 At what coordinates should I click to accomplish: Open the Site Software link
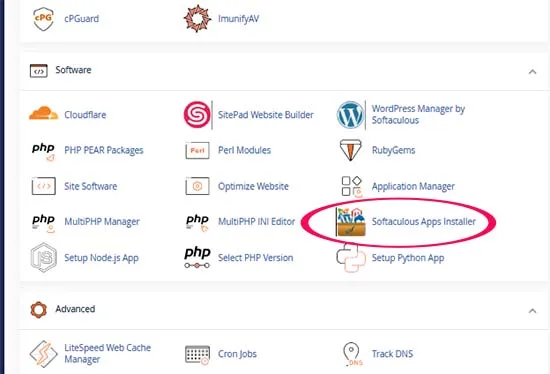[x=90, y=186]
